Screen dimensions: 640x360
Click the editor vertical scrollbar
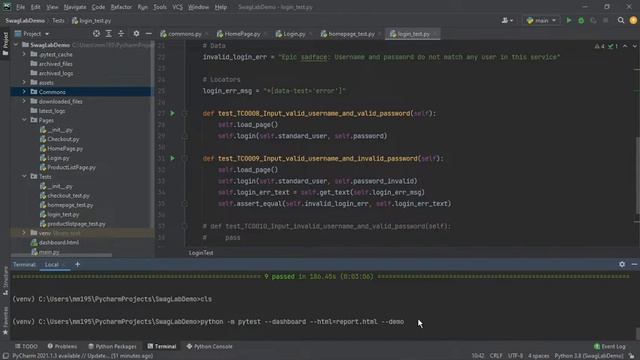[637, 176]
